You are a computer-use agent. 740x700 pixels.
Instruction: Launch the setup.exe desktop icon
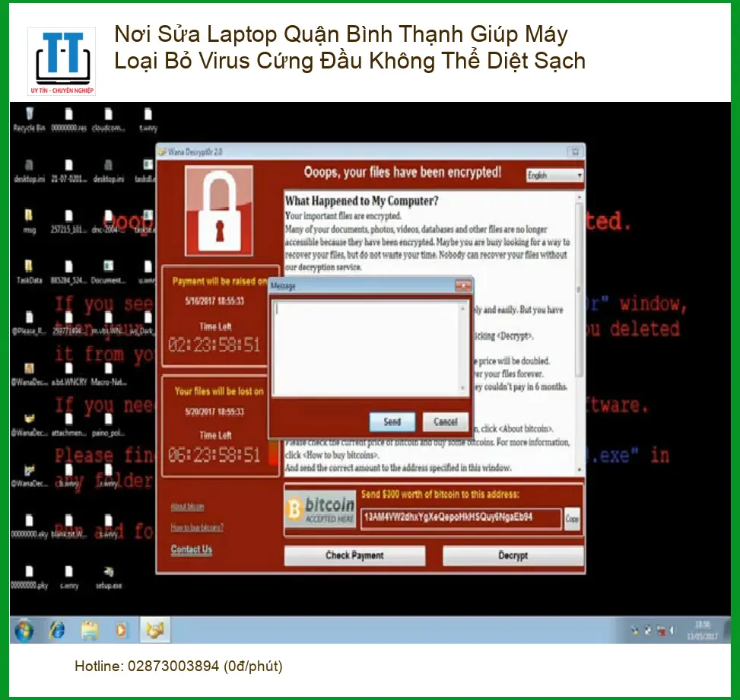point(109,577)
